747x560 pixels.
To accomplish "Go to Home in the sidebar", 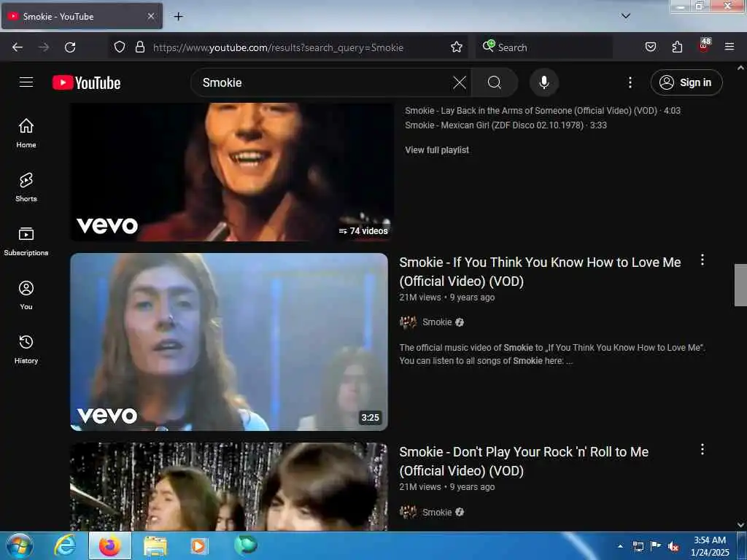I will tap(26, 133).
